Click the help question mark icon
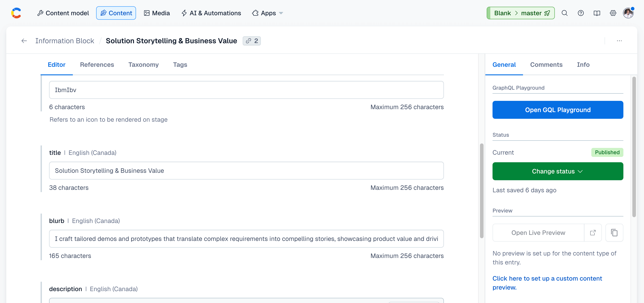This screenshot has width=644, height=303. tap(581, 13)
